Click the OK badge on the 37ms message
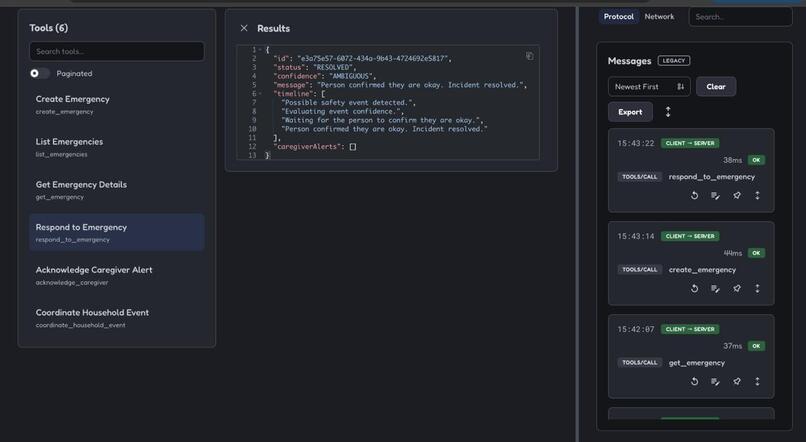Screen dimensions: 806x442 click(x=756, y=346)
